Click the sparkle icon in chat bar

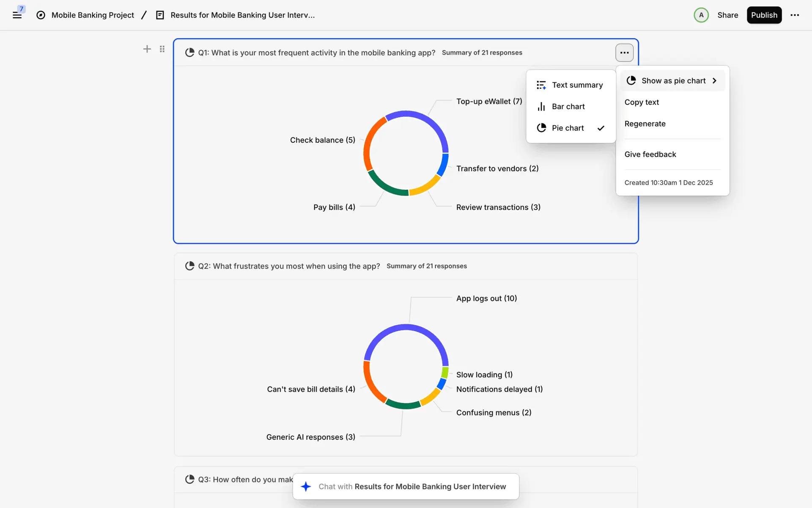(x=306, y=486)
